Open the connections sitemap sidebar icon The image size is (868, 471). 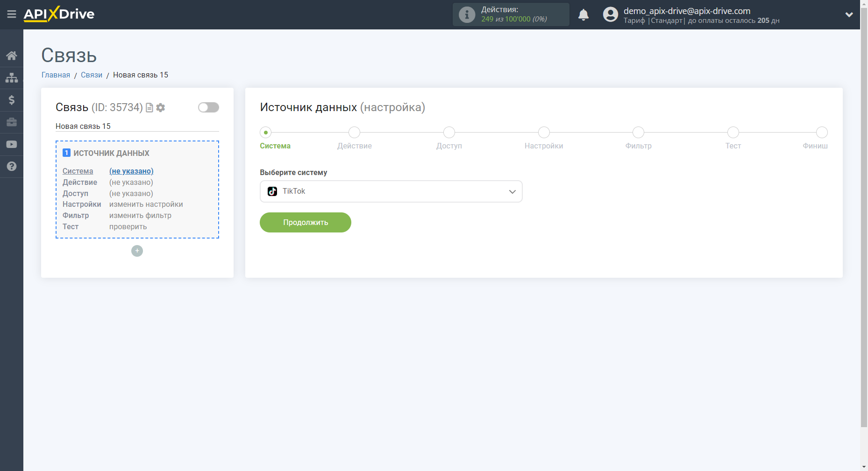12,77
